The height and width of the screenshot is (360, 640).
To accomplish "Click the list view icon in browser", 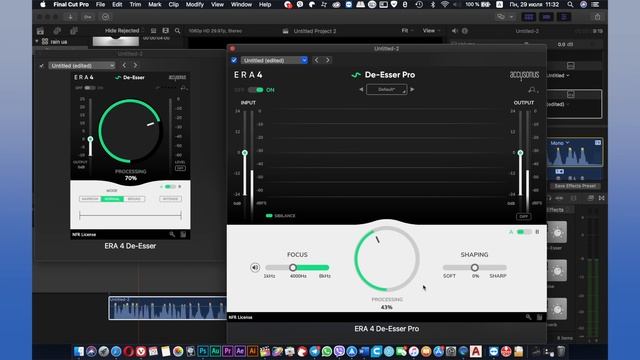I will (x=153, y=31).
